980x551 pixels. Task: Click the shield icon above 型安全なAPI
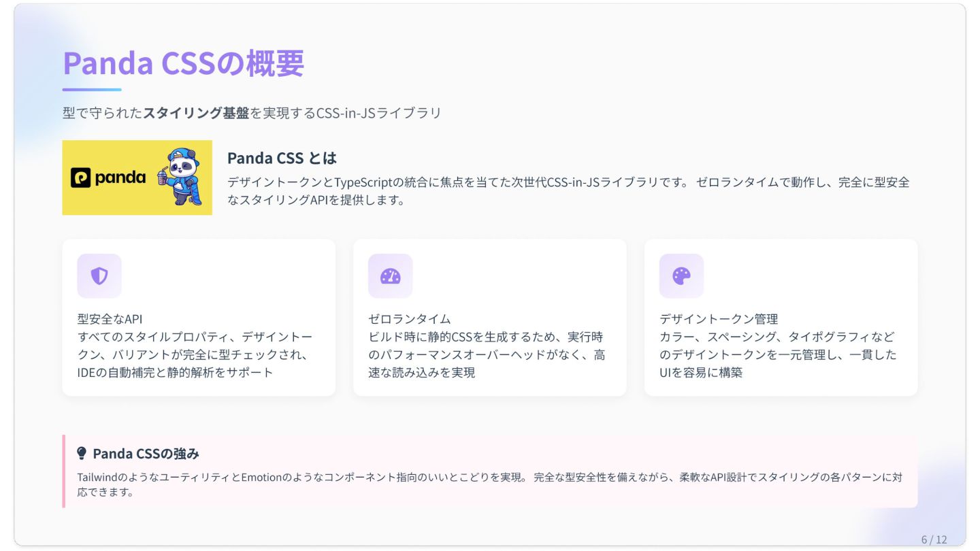pyautogui.click(x=99, y=276)
